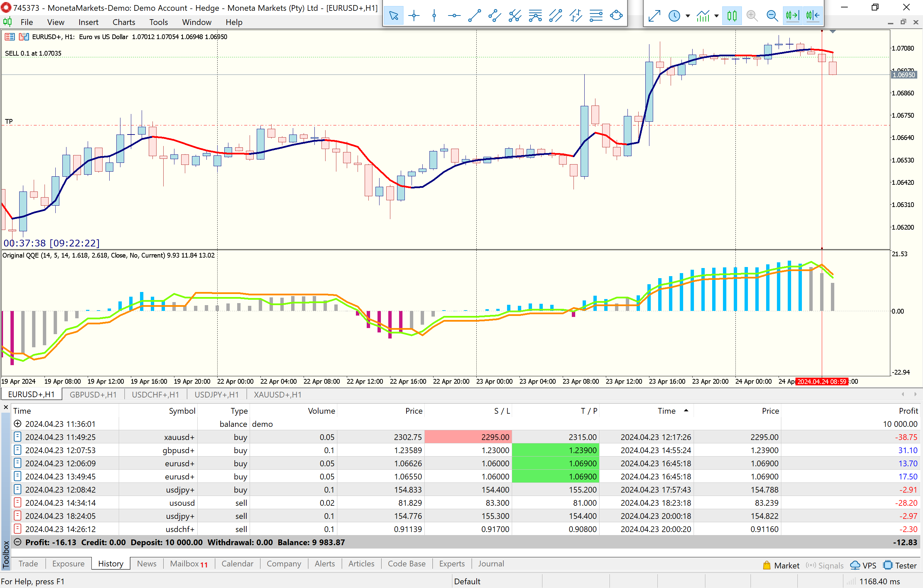923x588 pixels.
Task: Select the crosshair tool
Action: (414, 16)
